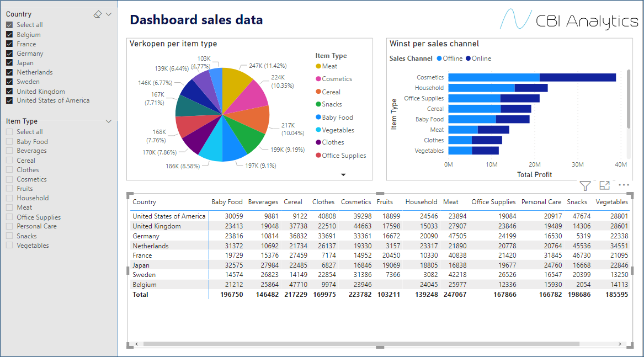Click the Clothes marker in the pie legend

(318, 142)
